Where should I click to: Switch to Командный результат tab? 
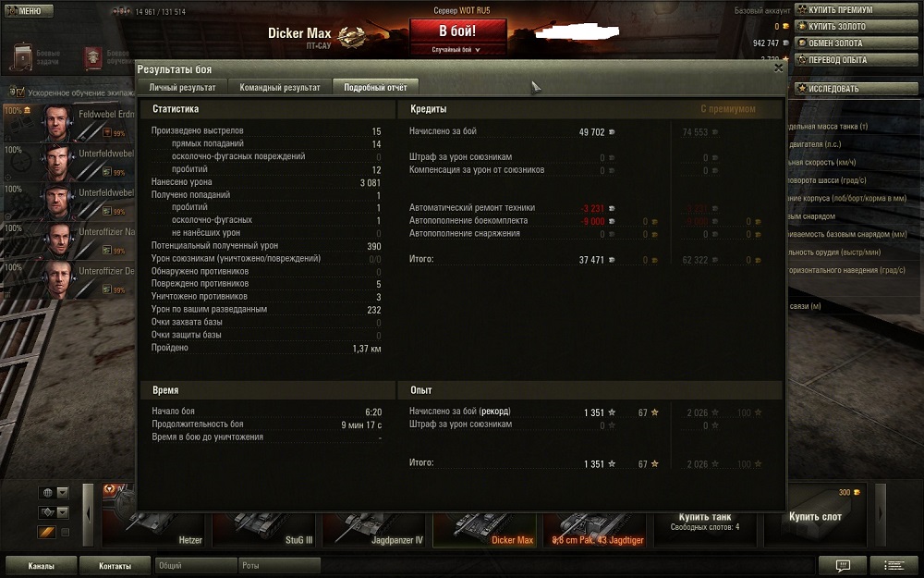pos(280,87)
